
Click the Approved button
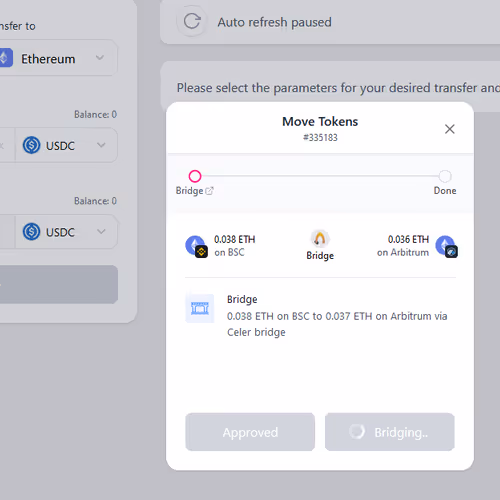[250, 432]
